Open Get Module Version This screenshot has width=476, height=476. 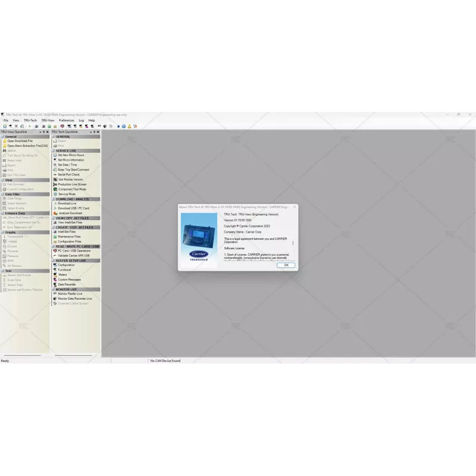[x=70, y=180]
